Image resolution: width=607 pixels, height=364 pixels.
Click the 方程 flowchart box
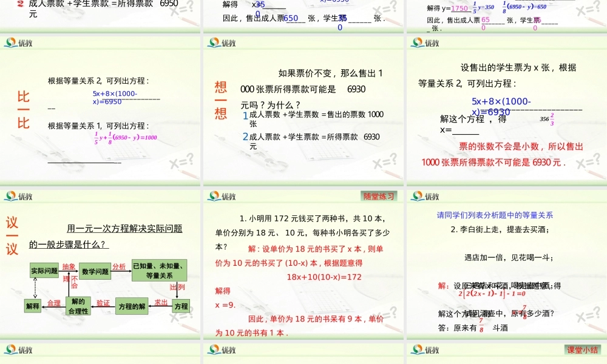pyautogui.click(x=180, y=305)
